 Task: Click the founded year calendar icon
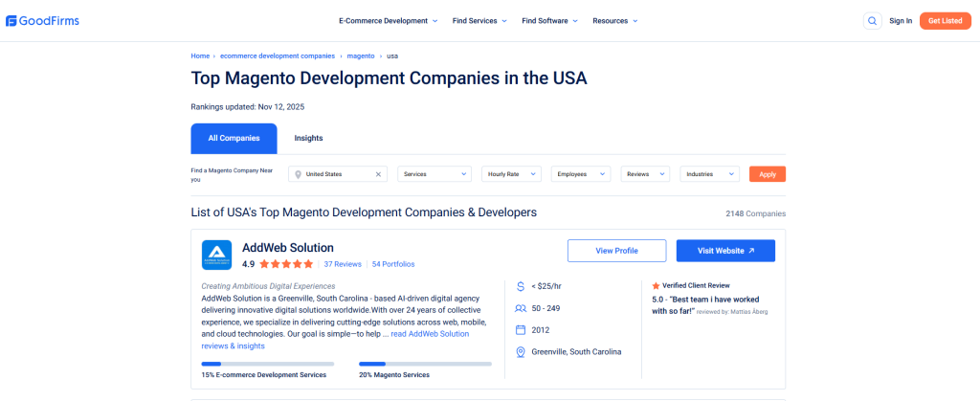(521, 330)
